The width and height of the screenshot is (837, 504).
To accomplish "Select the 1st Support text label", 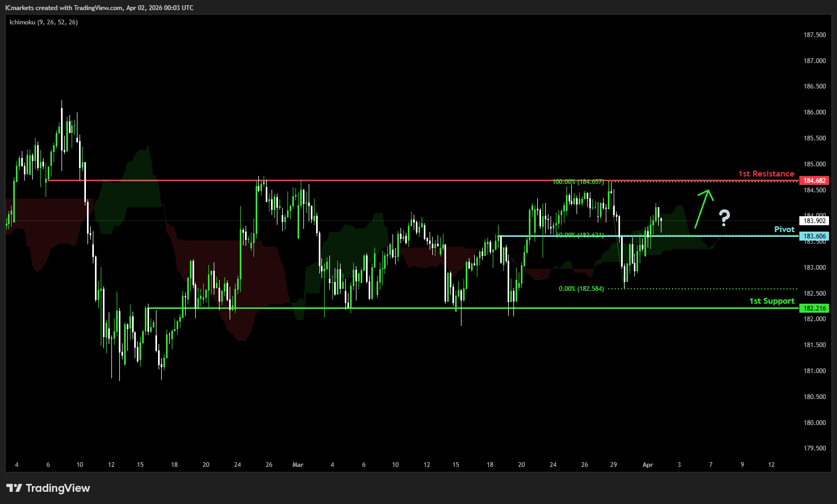I will click(x=771, y=301).
